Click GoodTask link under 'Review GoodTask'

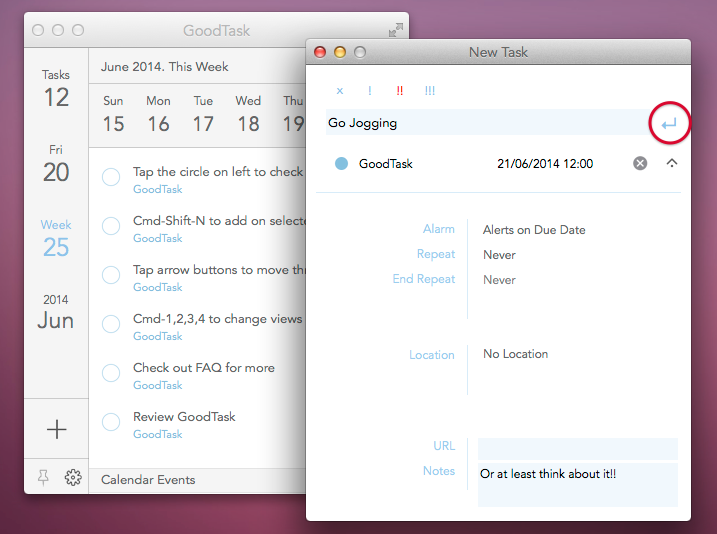pos(158,434)
